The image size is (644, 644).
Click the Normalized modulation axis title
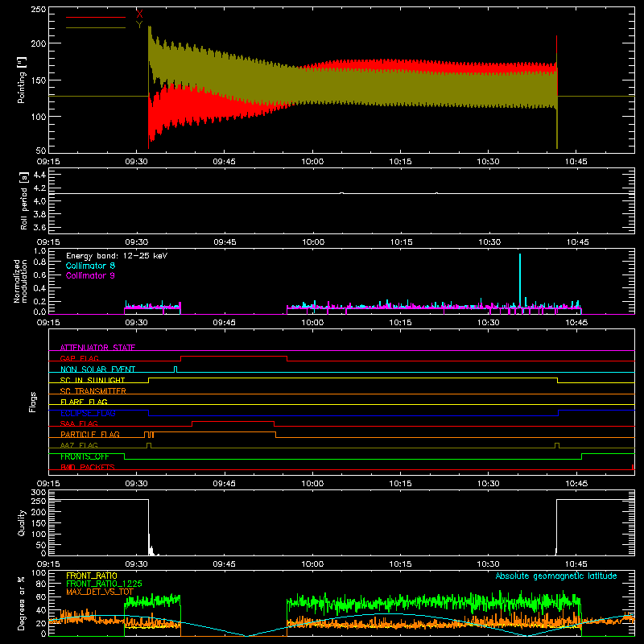(21, 281)
